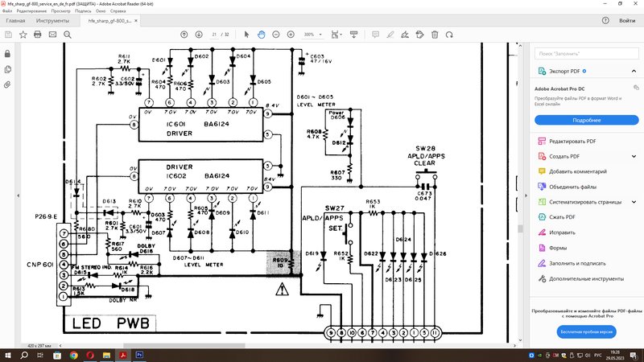Send file by email envelope icon
This screenshot has width=644, height=362.
click(x=52, y=35)
